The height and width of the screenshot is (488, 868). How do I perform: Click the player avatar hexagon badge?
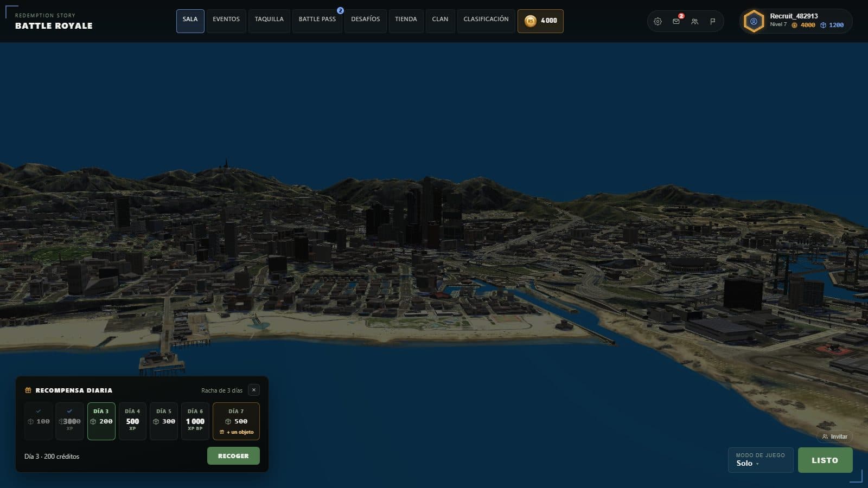(x=754, y=21)
